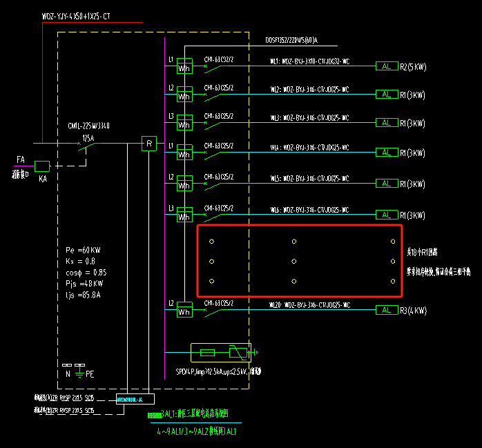Select the R1(3KW) label on WL2 line
Image resolution: width=482 pixels, height=448 pixels.
click(412, 95)
